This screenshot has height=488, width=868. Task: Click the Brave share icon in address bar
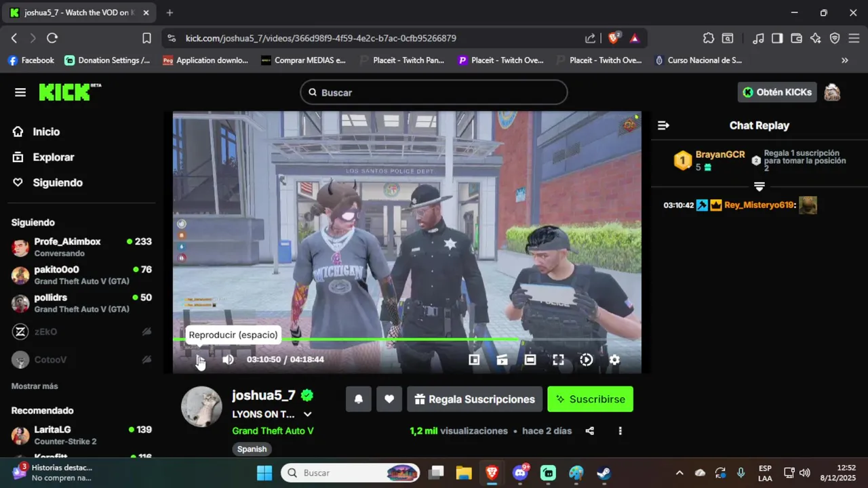[x=591, y=39]
